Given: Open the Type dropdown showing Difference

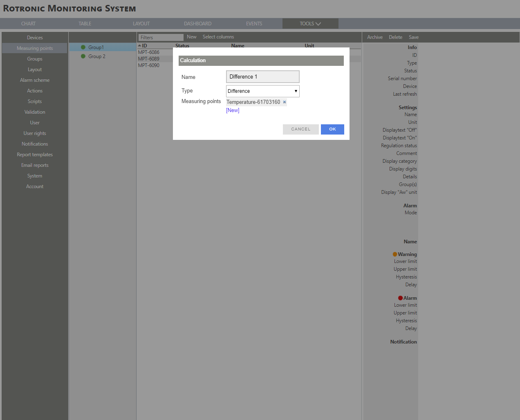Looking at the screenshot, I should point(263,91).
